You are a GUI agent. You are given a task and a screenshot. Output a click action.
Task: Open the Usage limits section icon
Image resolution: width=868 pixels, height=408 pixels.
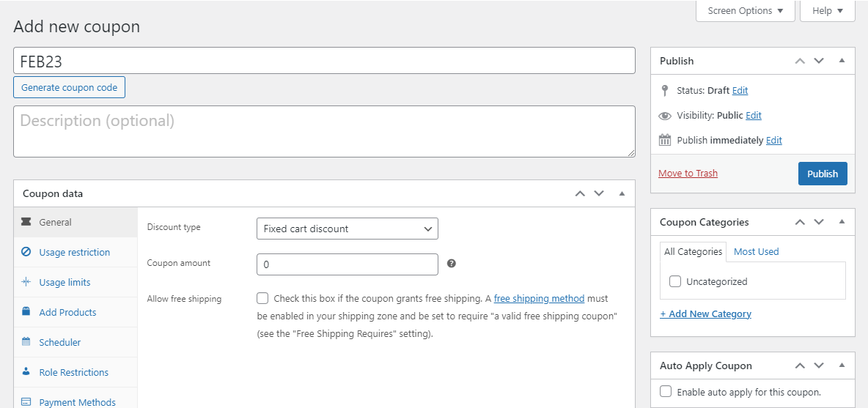[x=26, y=282]
